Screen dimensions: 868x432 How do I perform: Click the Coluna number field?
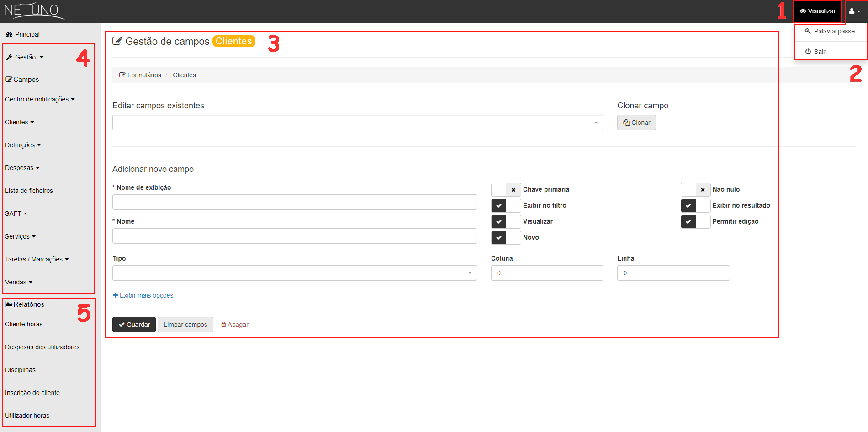tap(547, 273)
